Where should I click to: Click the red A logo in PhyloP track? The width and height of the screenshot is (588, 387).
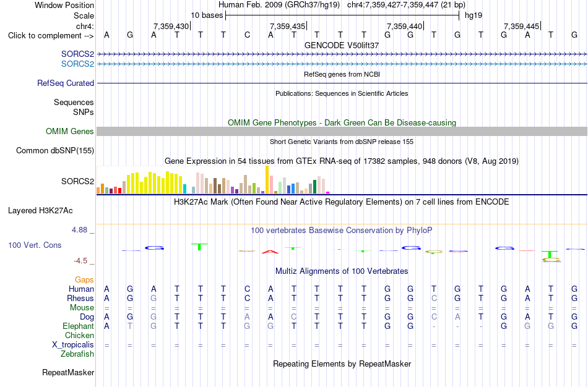point(270,252)
